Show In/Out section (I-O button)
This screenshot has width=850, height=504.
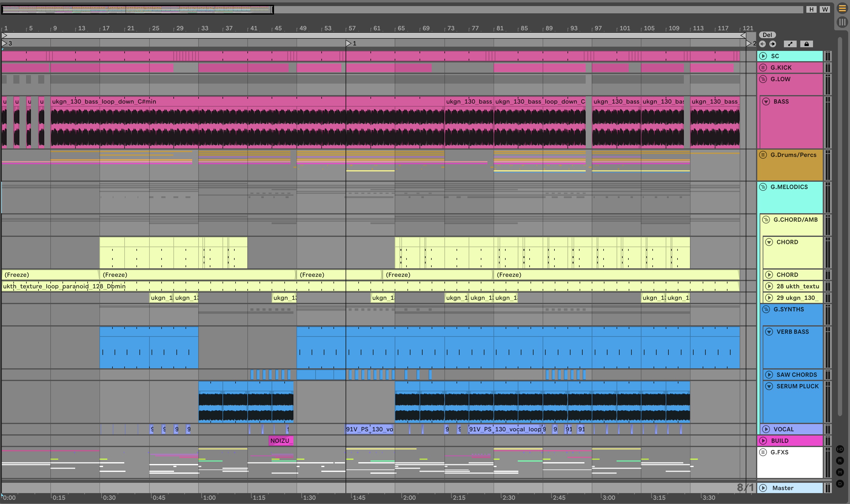pos(840,449)
